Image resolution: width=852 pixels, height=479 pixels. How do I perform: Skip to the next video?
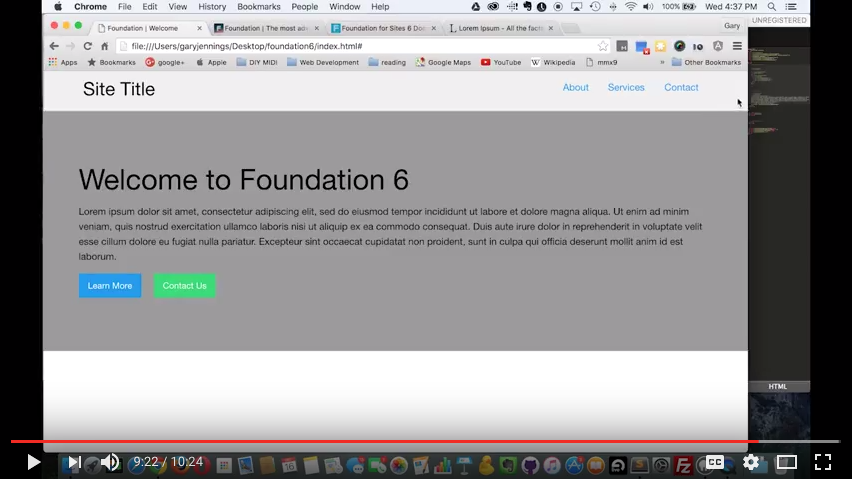[x=74, y=462]
